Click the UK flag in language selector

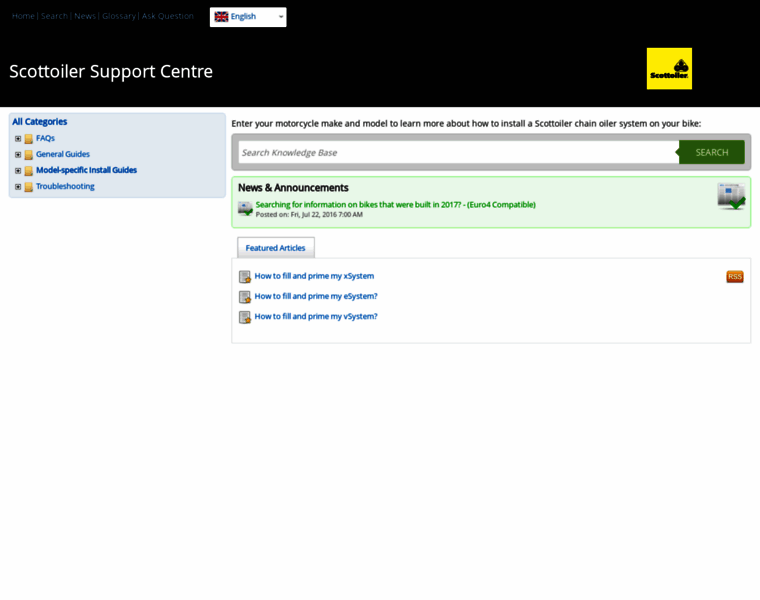click(221, 16)
